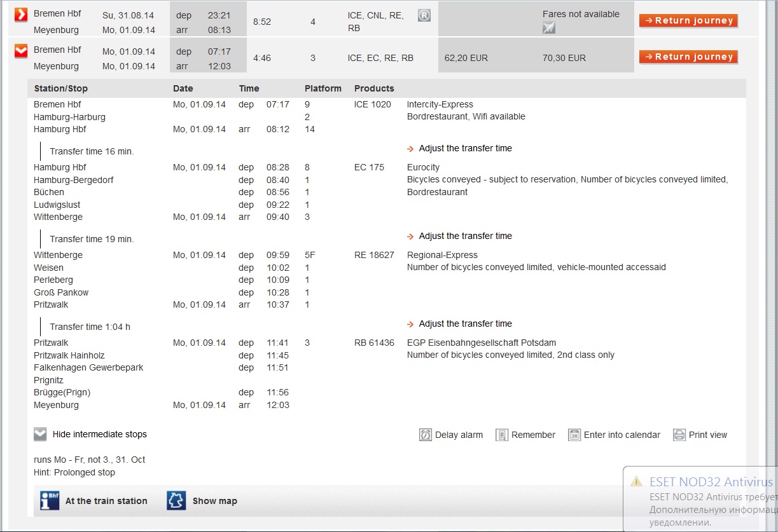Click Return journey for the 07:17 connection

[x=688, y=57]
